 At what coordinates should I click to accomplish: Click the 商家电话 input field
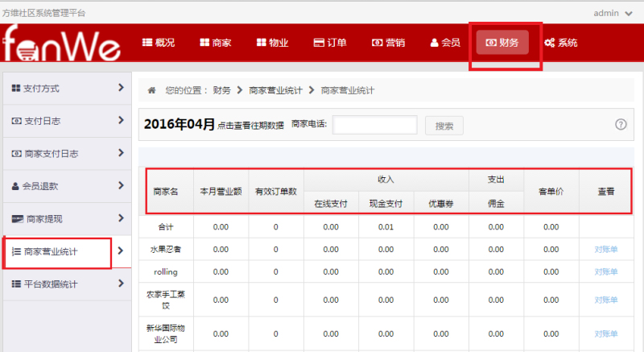(x=374, y=125)
